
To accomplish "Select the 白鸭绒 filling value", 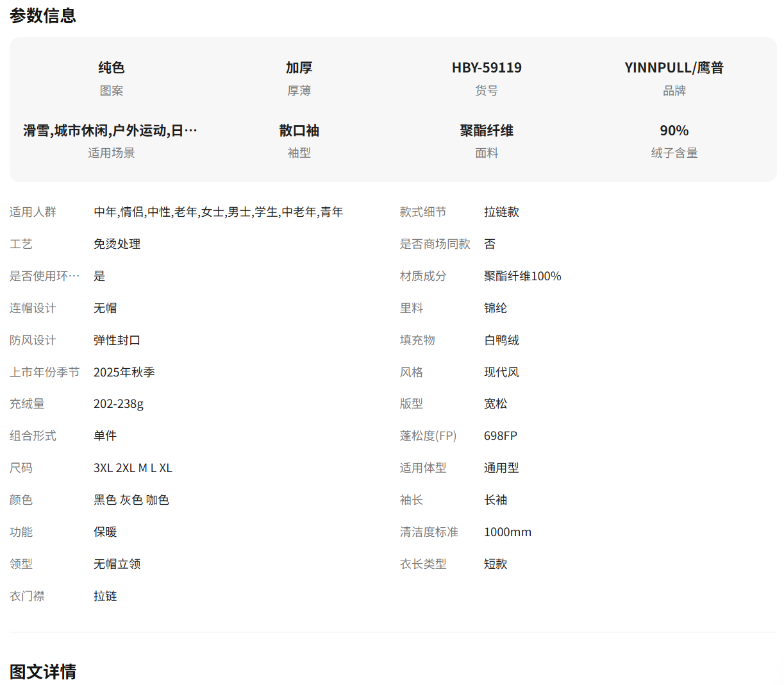I will tap(501, 341).
